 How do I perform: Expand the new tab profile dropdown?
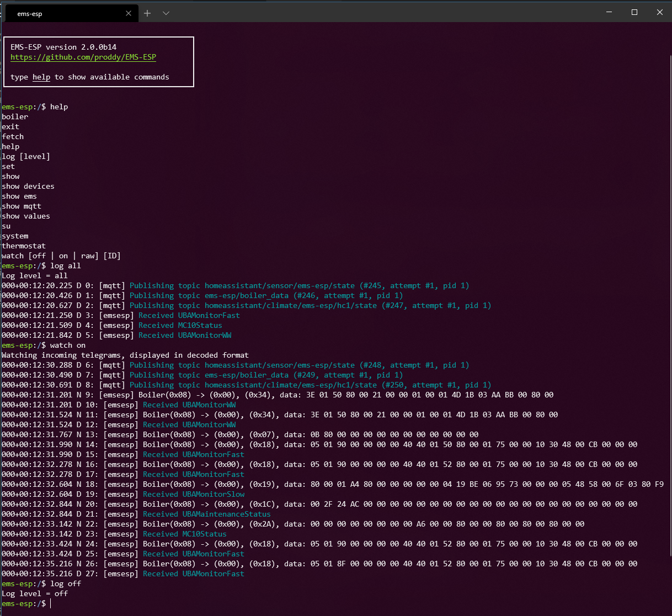[x=166, y=13]
